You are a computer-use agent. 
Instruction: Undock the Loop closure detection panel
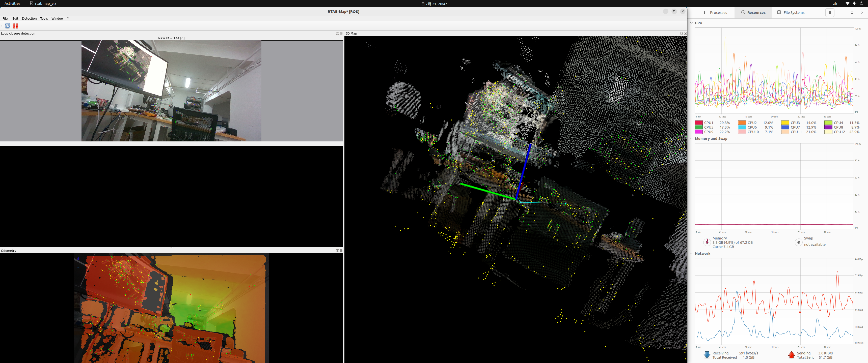coord(337,33)
